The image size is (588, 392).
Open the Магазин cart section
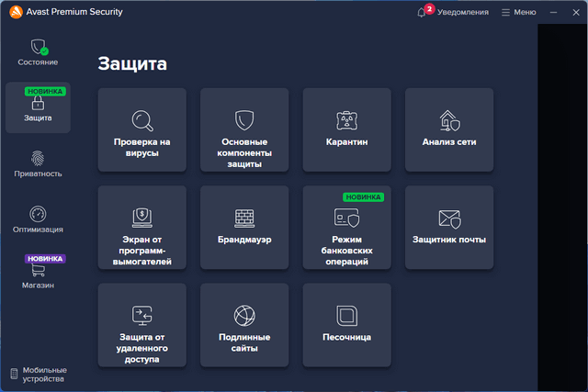[38, 274]
